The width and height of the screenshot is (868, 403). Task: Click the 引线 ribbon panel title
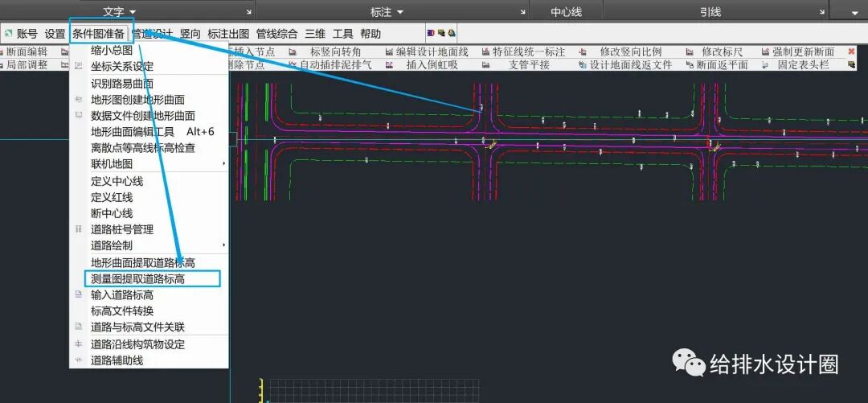[x=710, y=12]
